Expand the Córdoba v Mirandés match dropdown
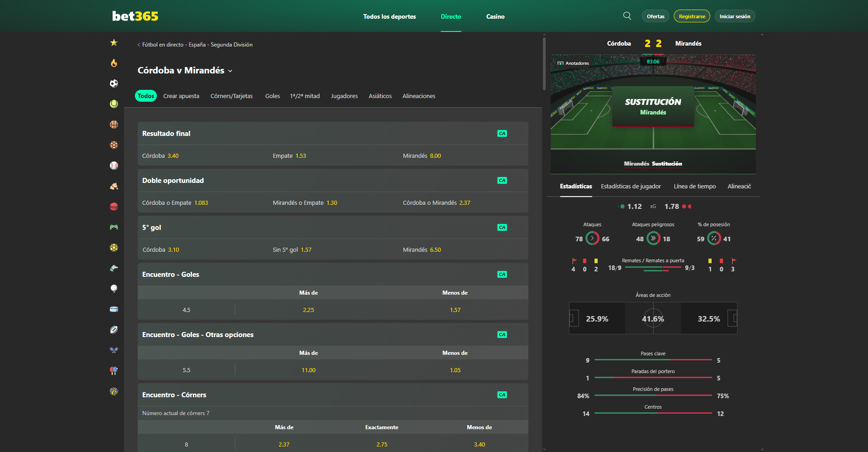Viewport: 868px width, 452px height. [230, 71]
